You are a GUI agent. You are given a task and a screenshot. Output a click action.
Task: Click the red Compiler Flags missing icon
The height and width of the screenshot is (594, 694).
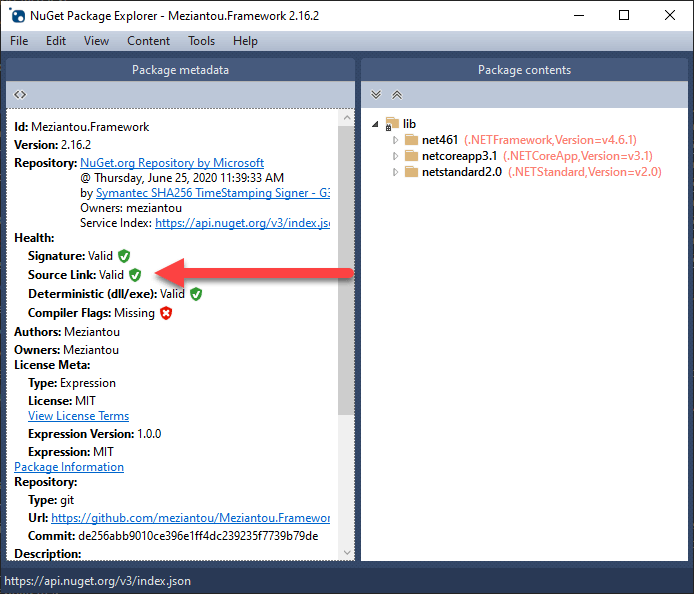pos(166,313)
